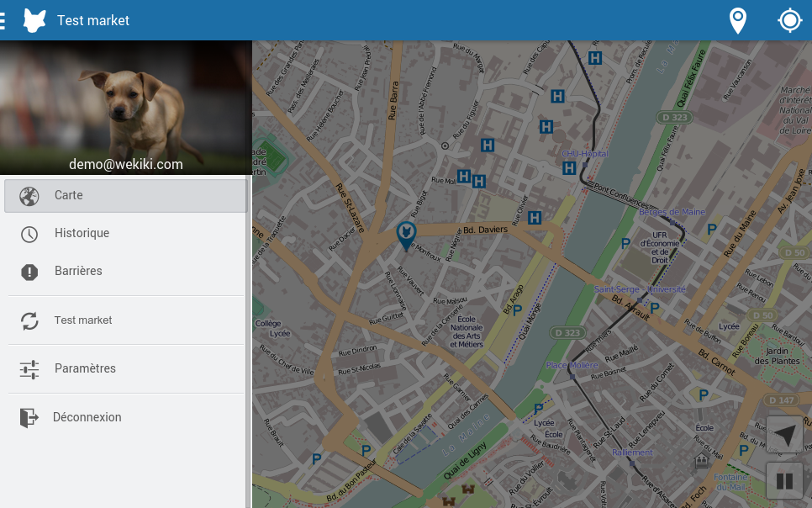
Task: Click the sliders icon beside Paramètres
Action: [29, 369]
